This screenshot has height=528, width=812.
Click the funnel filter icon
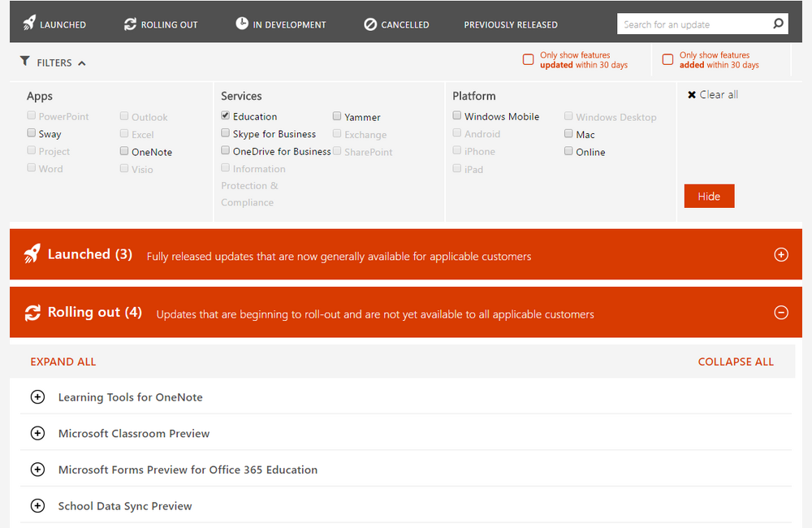click(24, 61)
